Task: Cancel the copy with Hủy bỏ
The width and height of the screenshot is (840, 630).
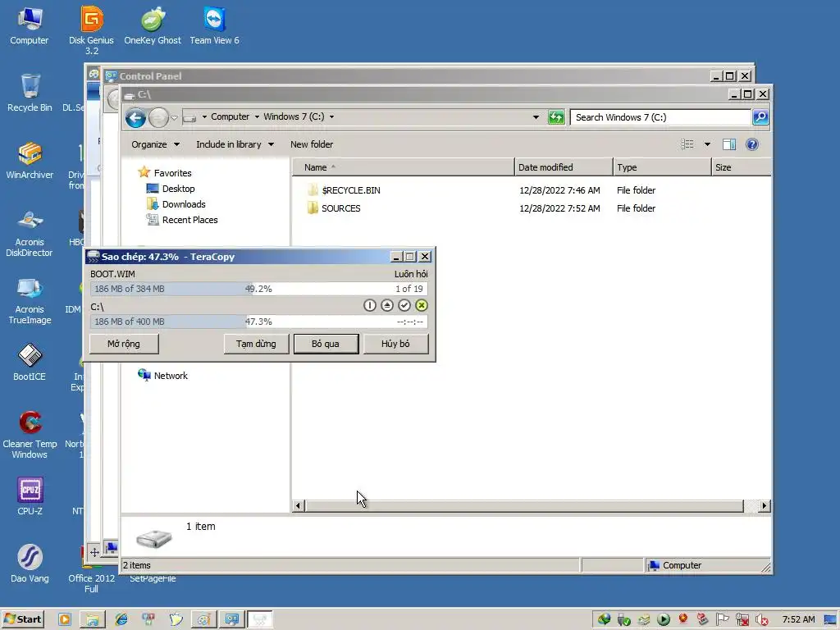Action: [395, 344]
